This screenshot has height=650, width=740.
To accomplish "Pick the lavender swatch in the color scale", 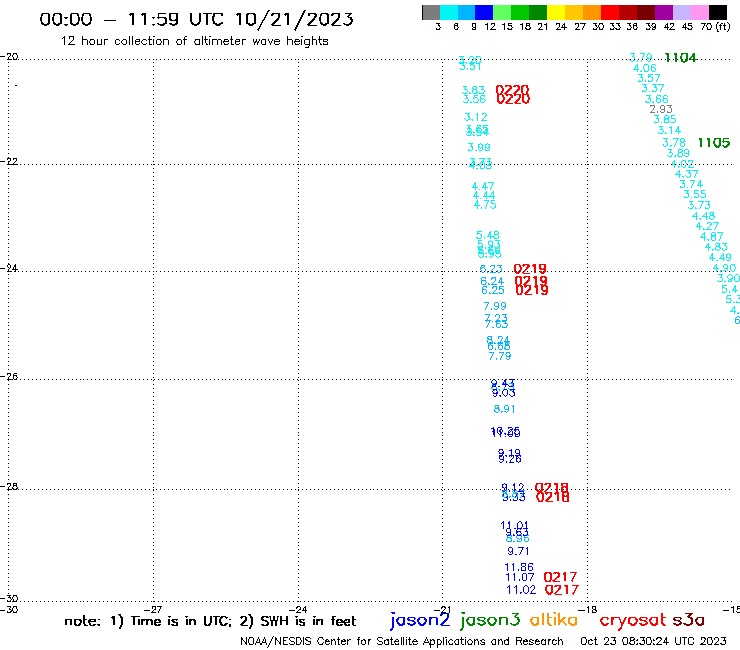I will click(682, 12).
